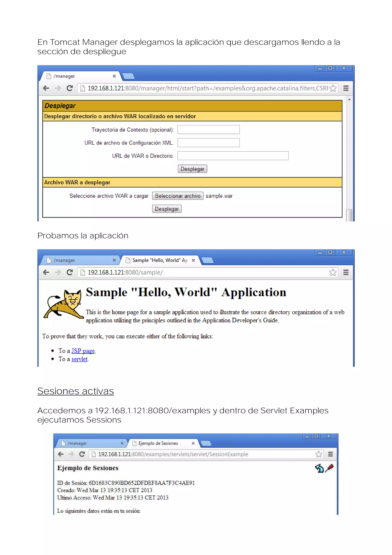Go forward in the sample app browser
The width and height of the screenshot is (392, 555).
click(x=58, y=273)
